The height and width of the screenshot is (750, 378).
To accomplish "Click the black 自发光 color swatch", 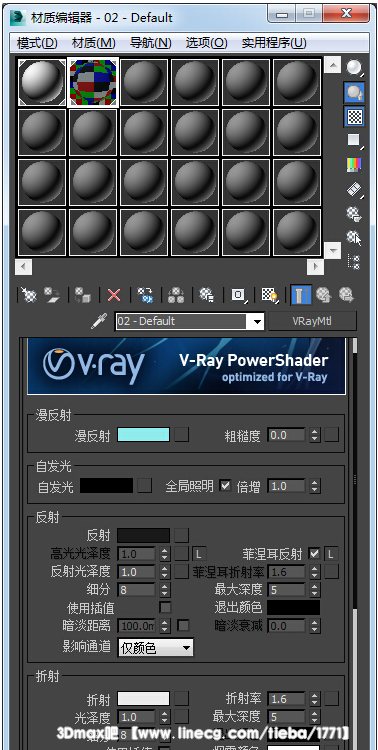I will tap(106, 486).
